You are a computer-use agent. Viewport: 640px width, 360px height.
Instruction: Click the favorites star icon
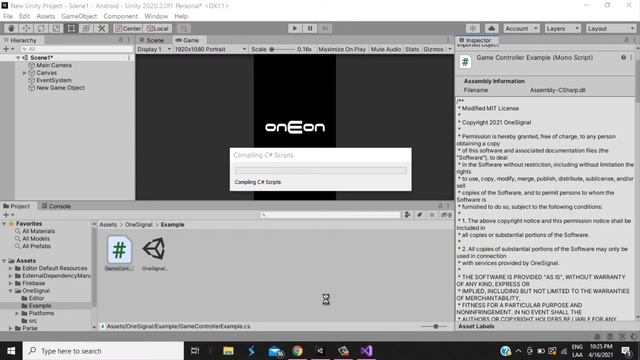[x=432, y=215]
